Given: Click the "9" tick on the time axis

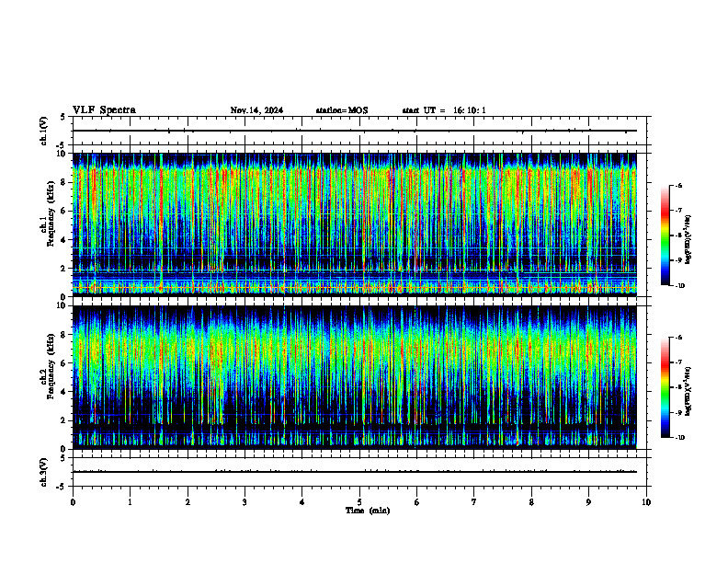Looking at the screenshot, I should tap(588, 502).
